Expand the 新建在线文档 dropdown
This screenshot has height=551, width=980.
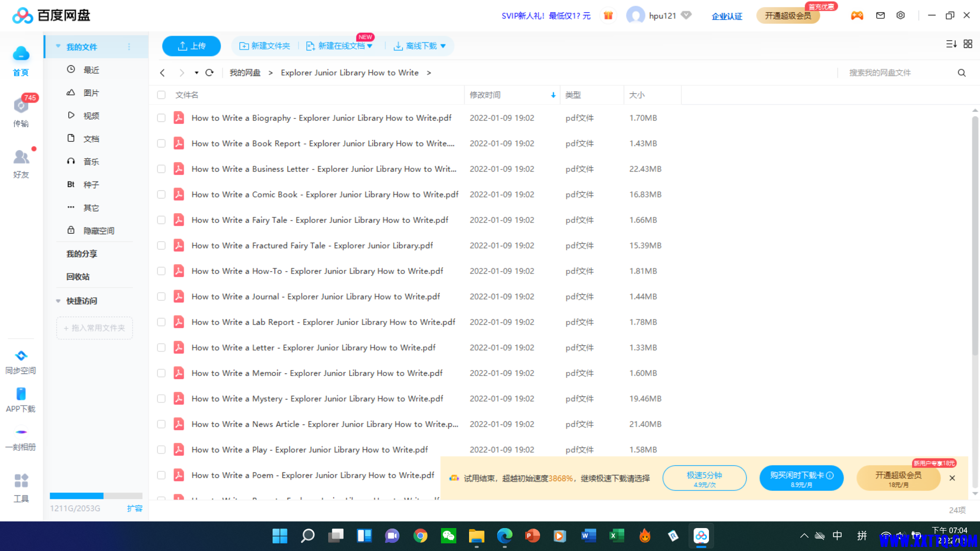370,46
